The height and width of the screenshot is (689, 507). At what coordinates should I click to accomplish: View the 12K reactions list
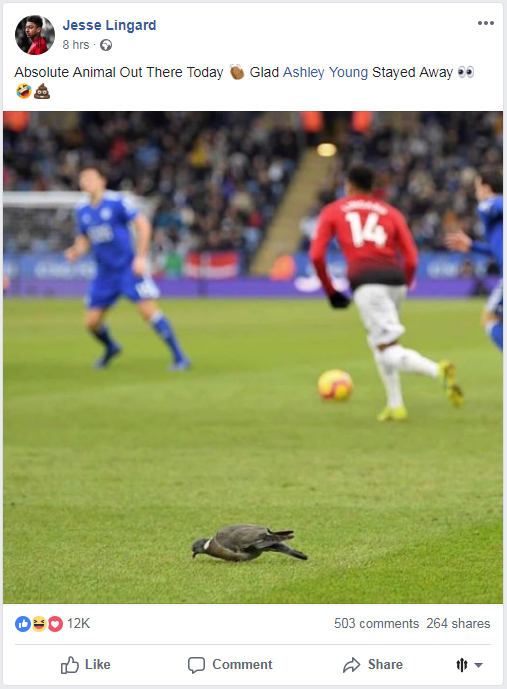pyautogui.click(x=78, y=624)
